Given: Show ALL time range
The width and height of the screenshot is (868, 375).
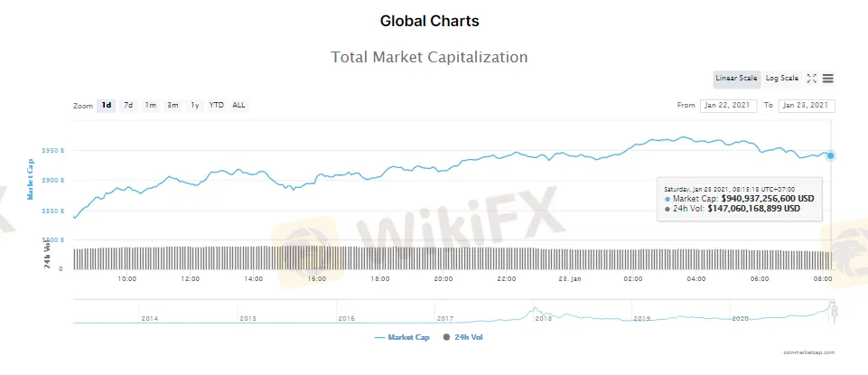Looking at the screenshot, I should (x=238, y=105).
